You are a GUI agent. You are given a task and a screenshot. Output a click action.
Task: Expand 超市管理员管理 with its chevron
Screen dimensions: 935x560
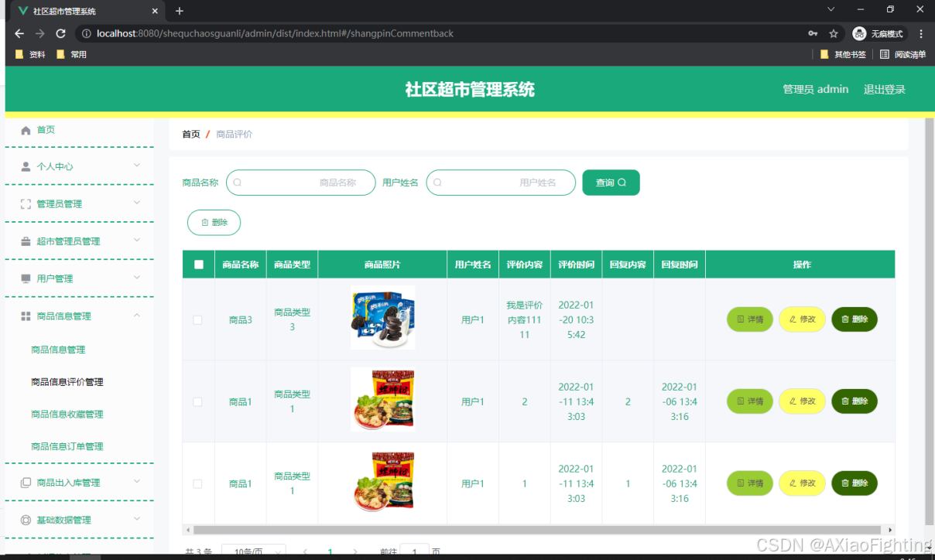[x=137, y=240]
